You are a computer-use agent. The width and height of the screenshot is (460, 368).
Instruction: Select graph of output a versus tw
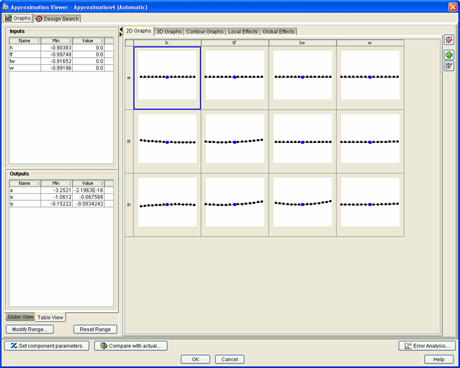click(302, 78)
